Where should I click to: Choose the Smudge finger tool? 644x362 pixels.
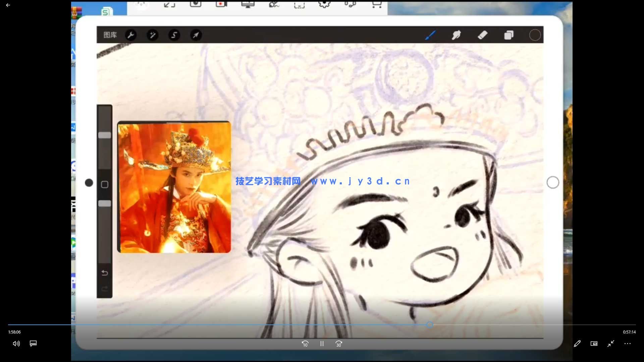click(x=456, y=35)
